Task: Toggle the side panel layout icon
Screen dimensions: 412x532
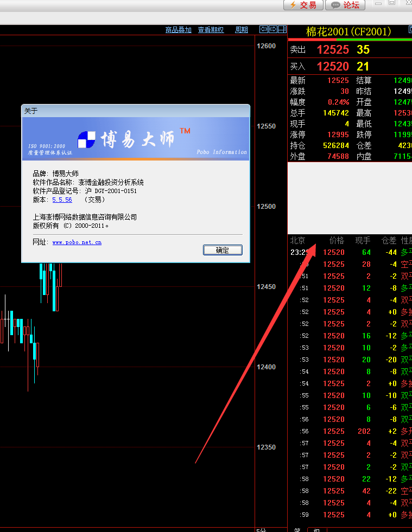Action: tap(282, 29)
